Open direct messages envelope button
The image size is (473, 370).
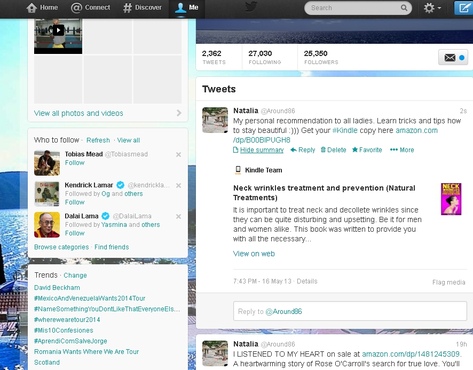tap(453, 58)
